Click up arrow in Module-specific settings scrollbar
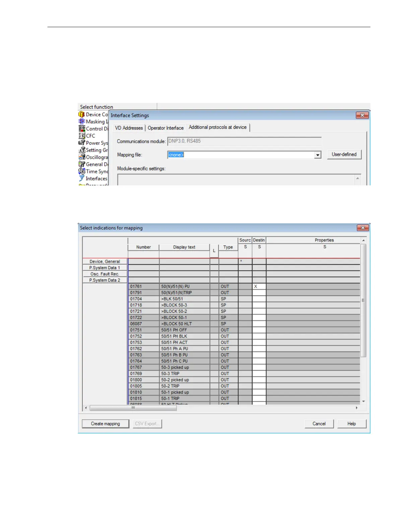 tap(357, 179)
